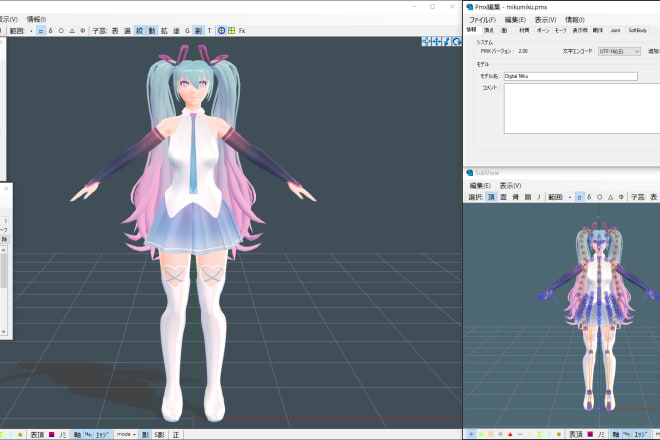This screenshot has height=440, width=660.
Task: Click inside the コメント text area
Action: click(582, 108)
